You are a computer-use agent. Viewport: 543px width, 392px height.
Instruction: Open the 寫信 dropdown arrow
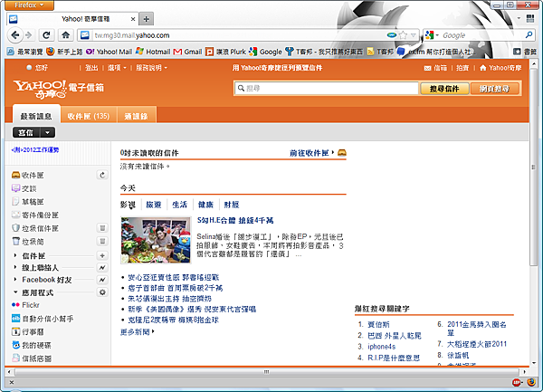pyautogui.click(x=47, y=132)
